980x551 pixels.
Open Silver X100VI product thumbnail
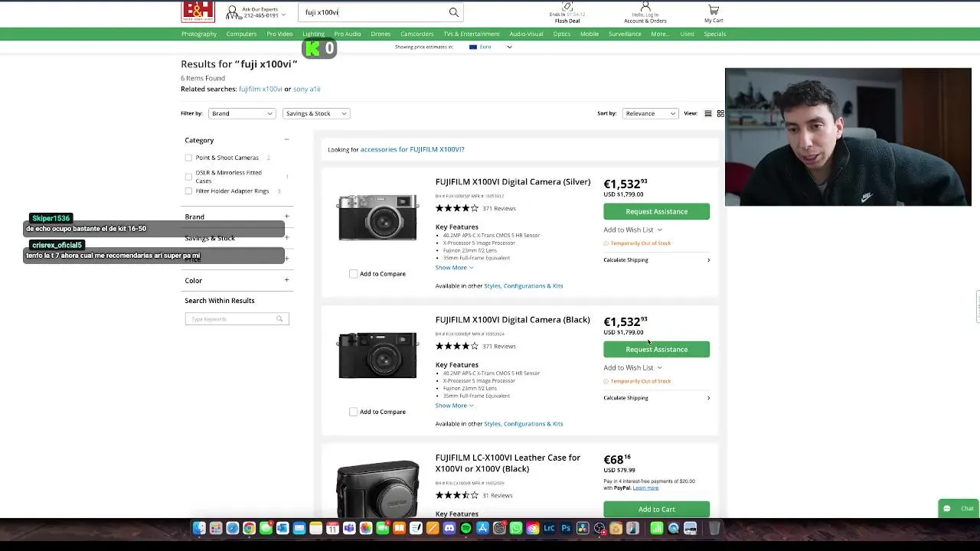tap(377, 217)
